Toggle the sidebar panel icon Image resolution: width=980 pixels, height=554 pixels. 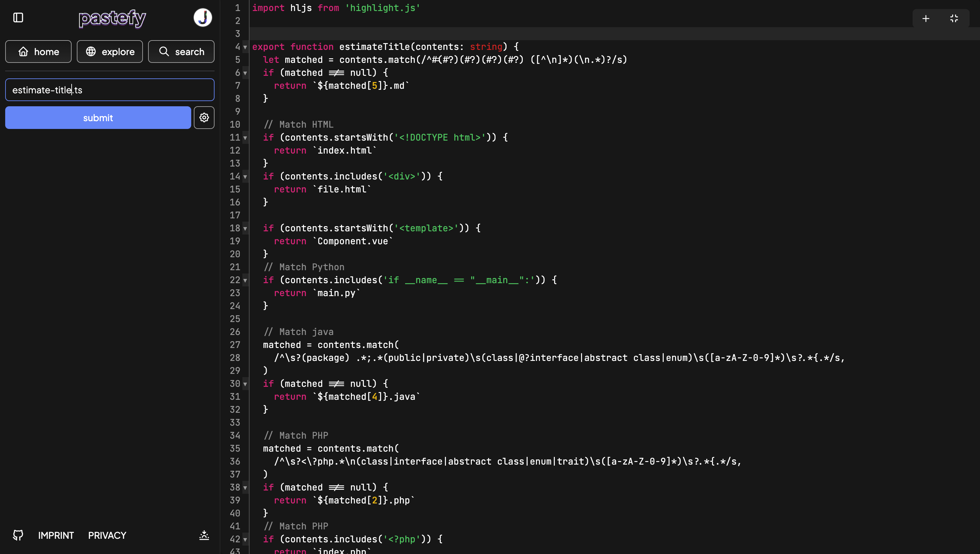pyautogui.click(x=18, y=17)
